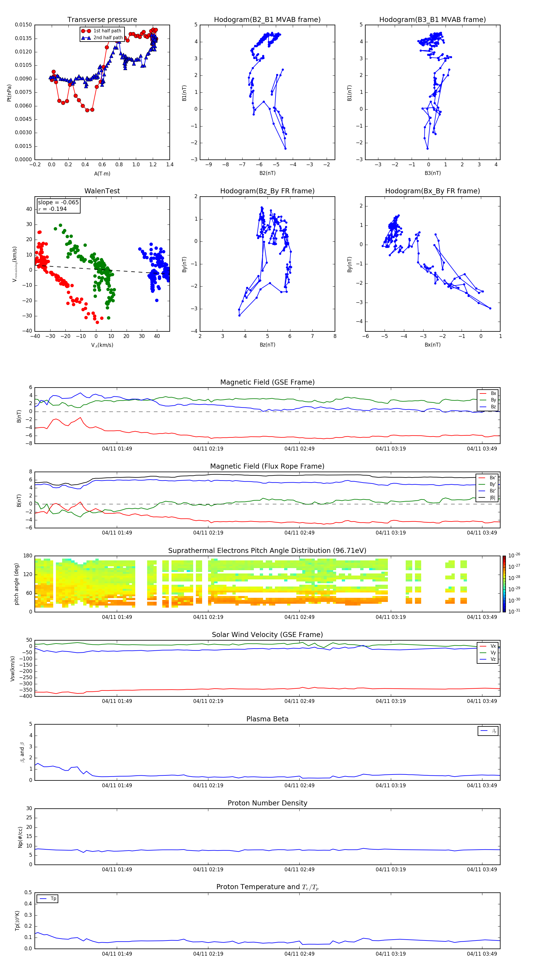This screenshot has width=535, height=980.
Task: Click 'Magnetic Field (Flux Rope Frame)' title
Action: (x=267, y=467)
